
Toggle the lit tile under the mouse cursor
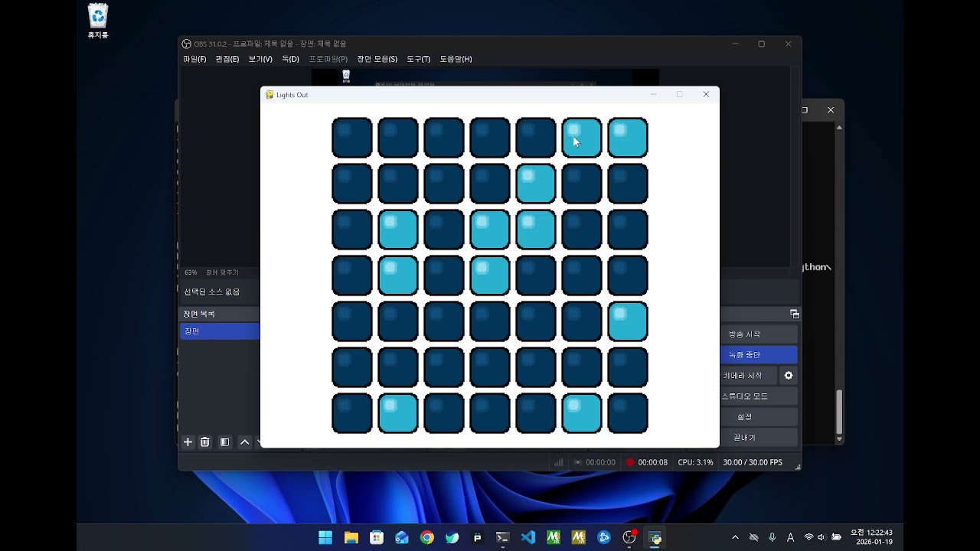(582, 138)
